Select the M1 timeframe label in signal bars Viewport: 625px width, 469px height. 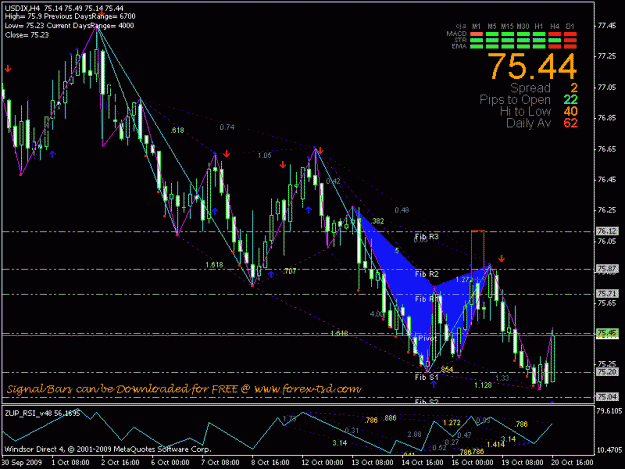coord(476,26)
